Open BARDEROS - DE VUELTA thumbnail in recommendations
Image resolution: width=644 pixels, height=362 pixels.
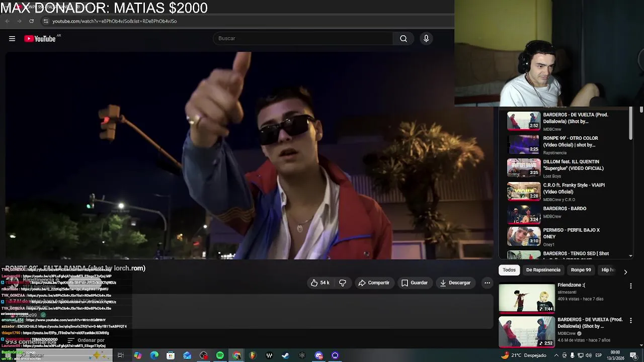pyautogui.click(x=527, y=332)
